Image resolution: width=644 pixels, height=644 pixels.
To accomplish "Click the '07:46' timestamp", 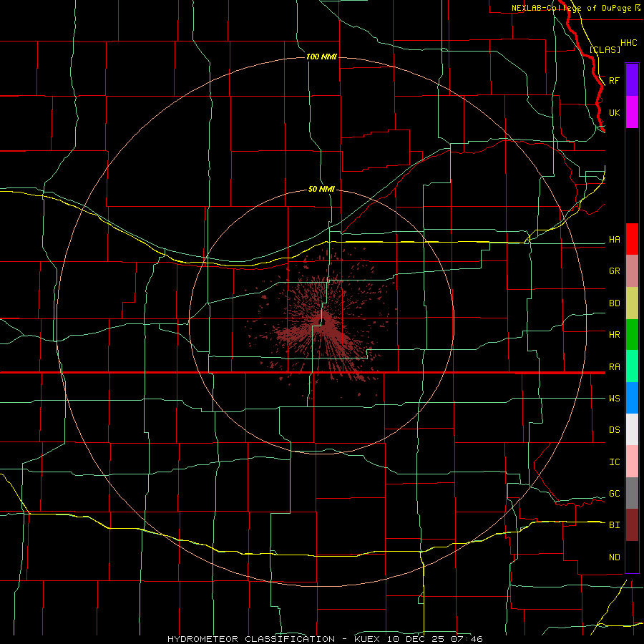I will coord(466,639).
